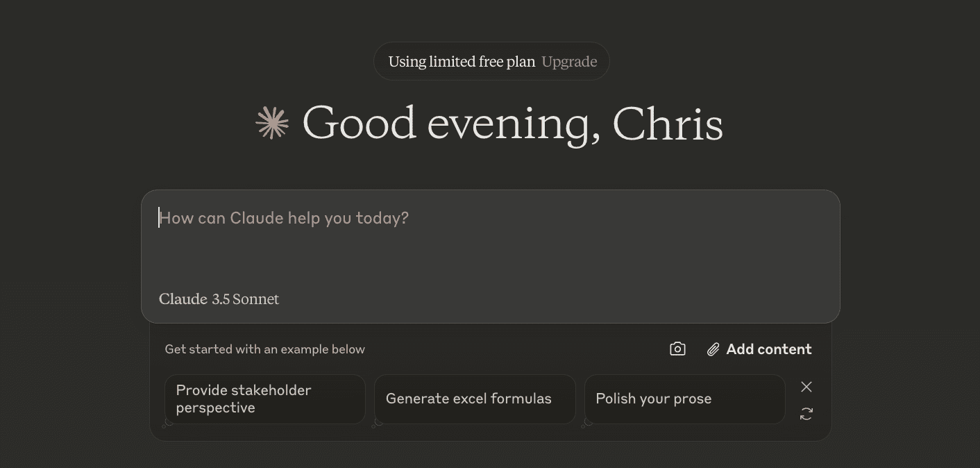Screen dimensions: 980x468
Task: Choose the Generate excel formulas example
Action: tap(474, 399)
